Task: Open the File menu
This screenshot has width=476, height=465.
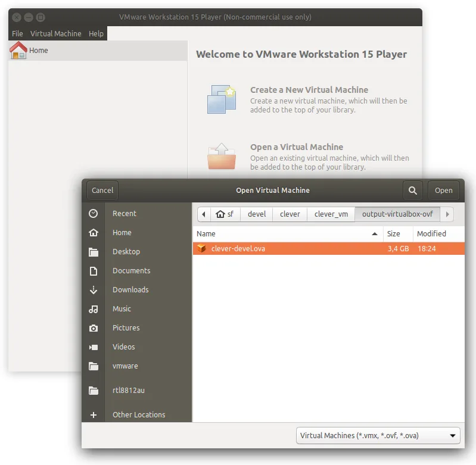Action: 17,34
